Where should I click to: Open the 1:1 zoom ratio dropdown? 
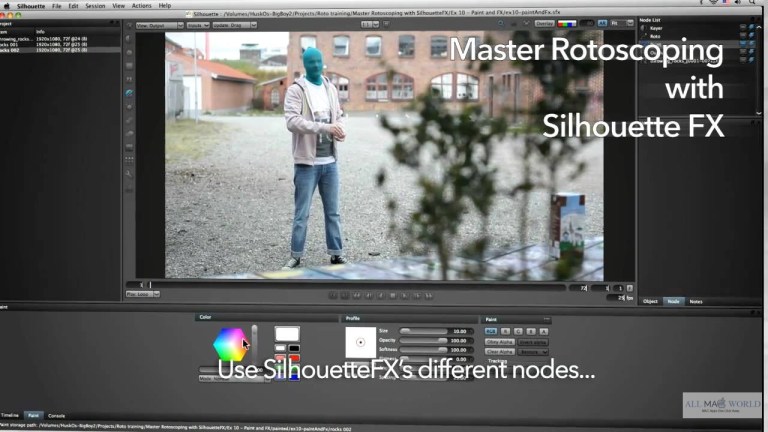370,24
